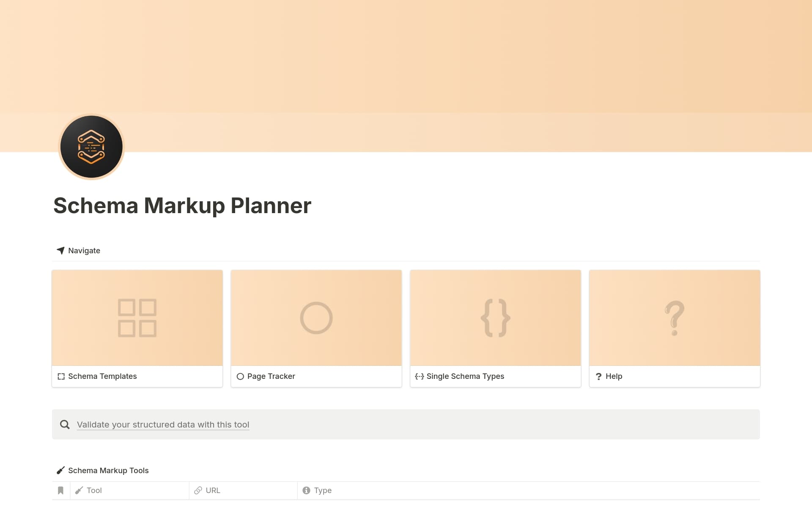Screen dimensions: 812x507
Task: Click the navigation arrow icon beside Navigate
Action: [x=60, y=250]
